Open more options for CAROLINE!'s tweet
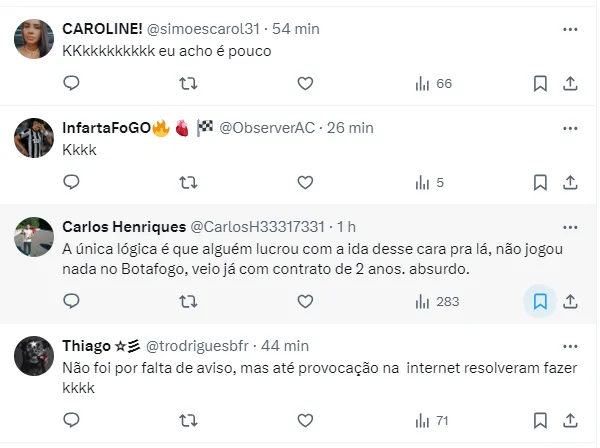This screenshot has height=448, width=600. [x=570, y=29]
